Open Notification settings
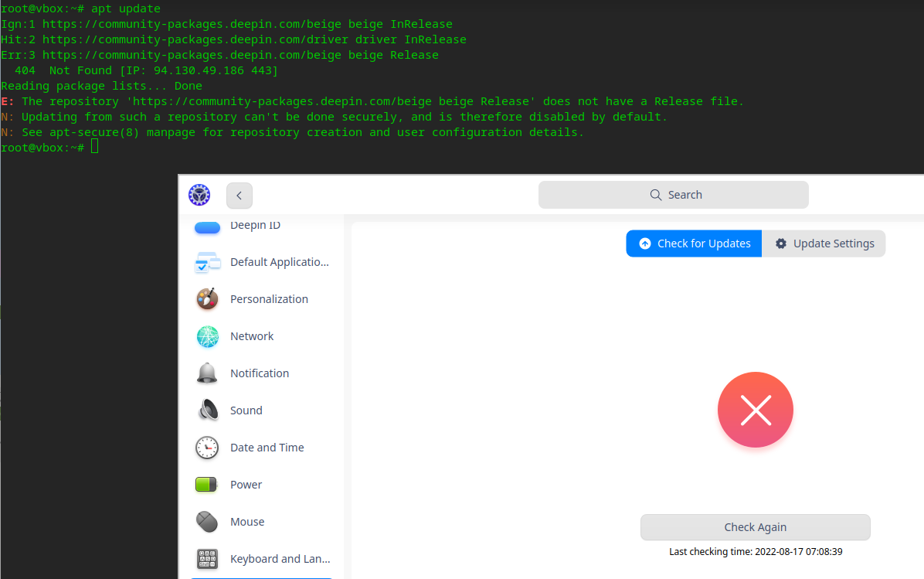 click(261, 373)
